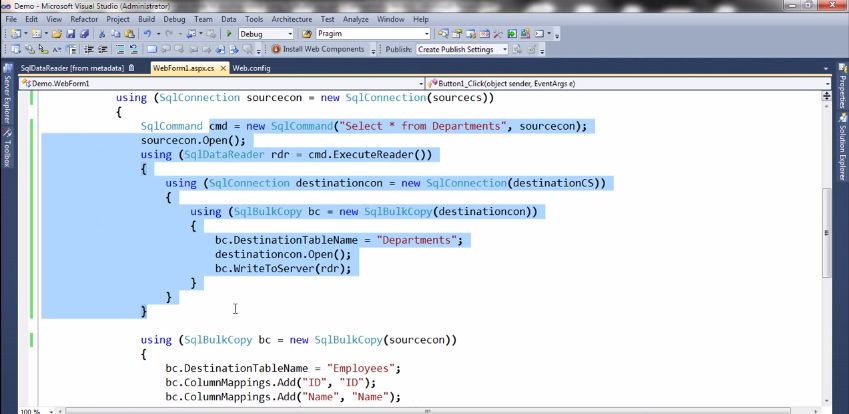Viewport: 849px width, 414px height.
Task: Open the File menu
Action: [x=11, y=19]
